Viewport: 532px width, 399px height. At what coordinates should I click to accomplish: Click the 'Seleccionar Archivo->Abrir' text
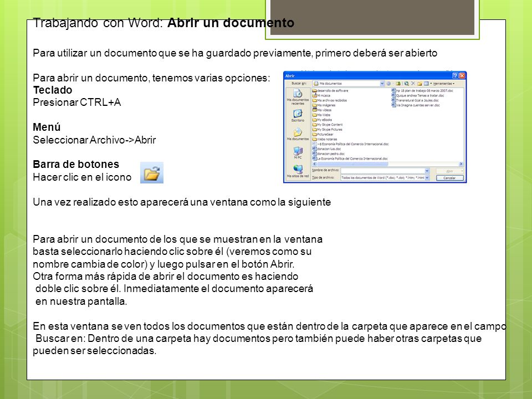tap(94, 140)
